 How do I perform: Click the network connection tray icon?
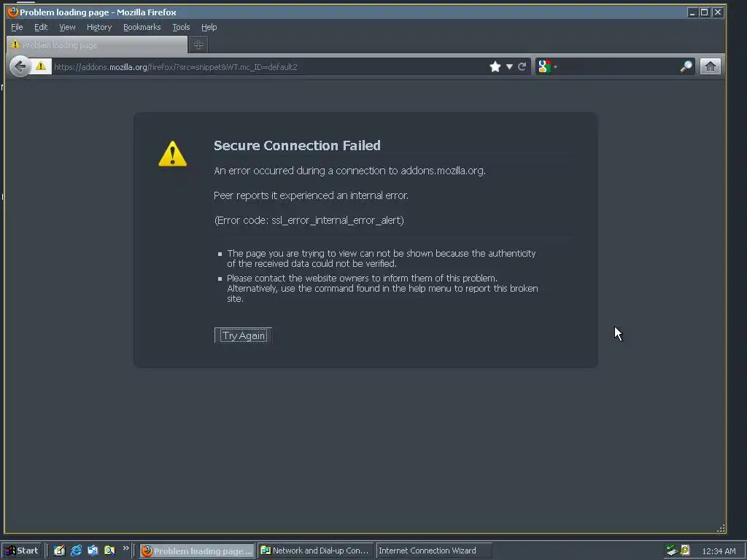click(x=672, y=551)
